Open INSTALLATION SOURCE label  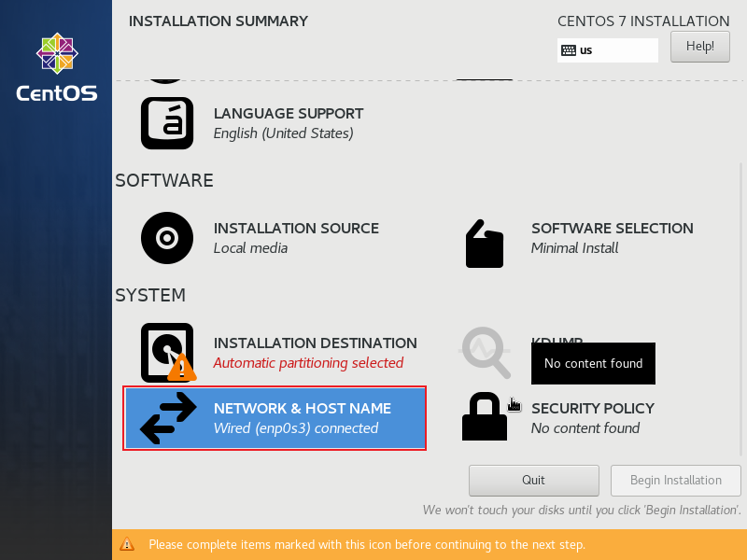(x=296, y=229)
